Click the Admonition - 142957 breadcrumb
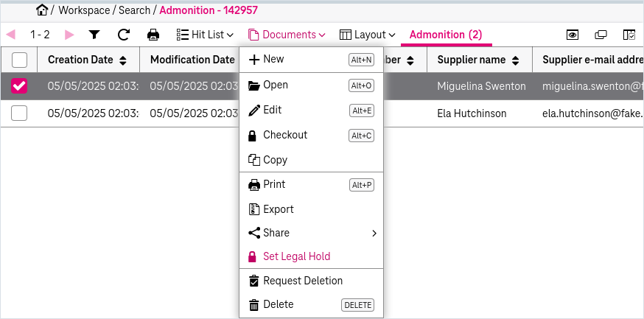 pos(209,10)
